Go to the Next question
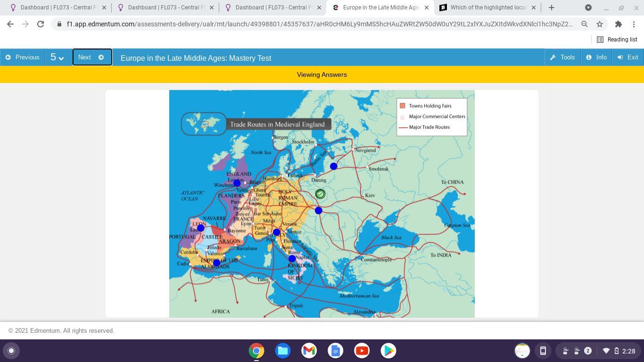644x362 pixels. pyautogui.click(x=92, y=58)
